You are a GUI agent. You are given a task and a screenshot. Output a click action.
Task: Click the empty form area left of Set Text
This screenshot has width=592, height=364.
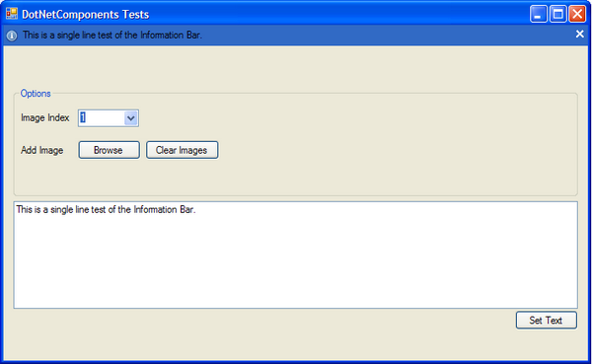(x=260, y=332)
